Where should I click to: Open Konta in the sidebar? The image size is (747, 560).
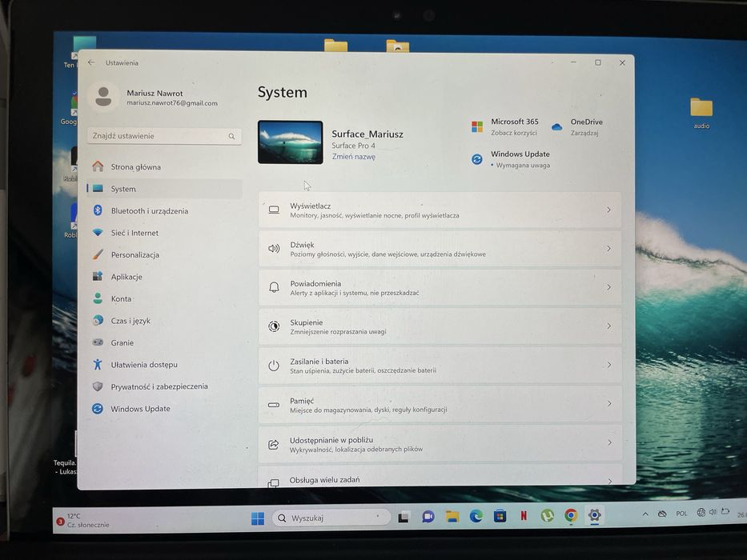(164, 298)
